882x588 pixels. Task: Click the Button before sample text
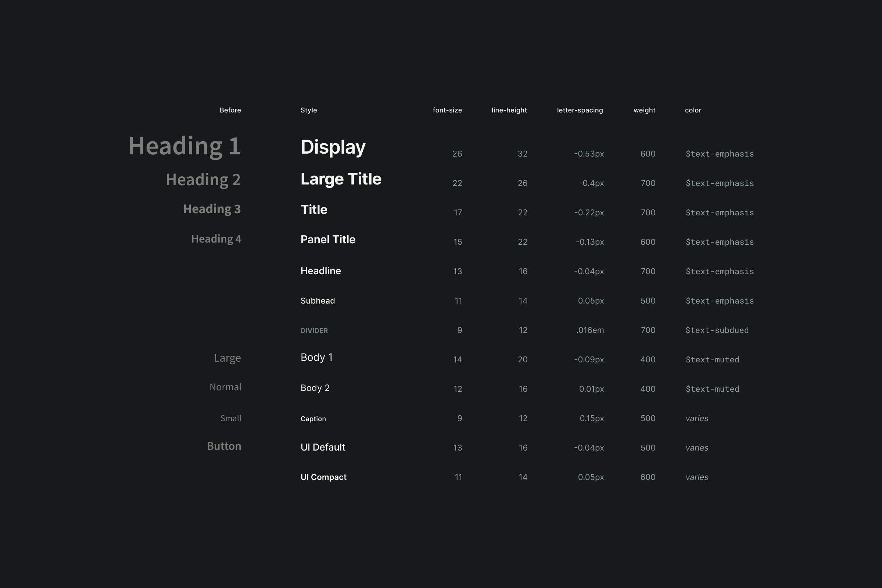[x=224, y=446]
